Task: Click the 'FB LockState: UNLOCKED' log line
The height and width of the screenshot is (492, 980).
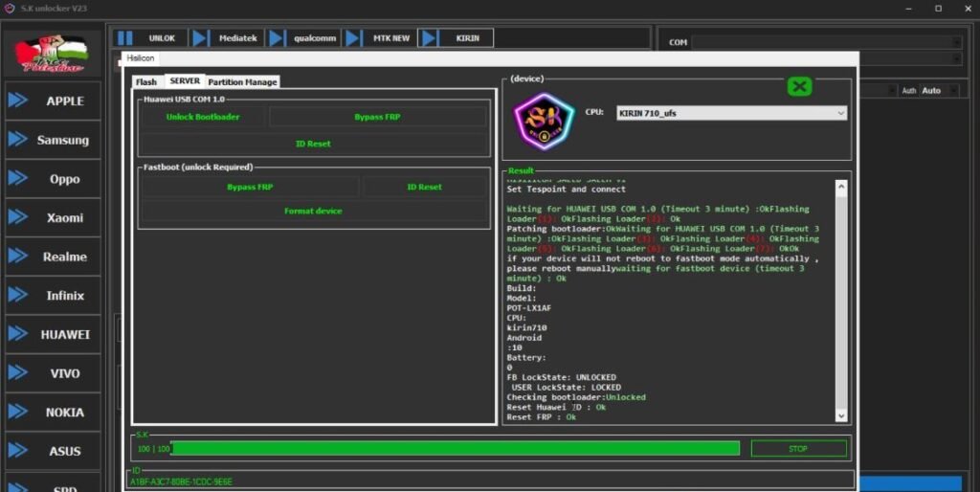Action: [x=561, y=377]
